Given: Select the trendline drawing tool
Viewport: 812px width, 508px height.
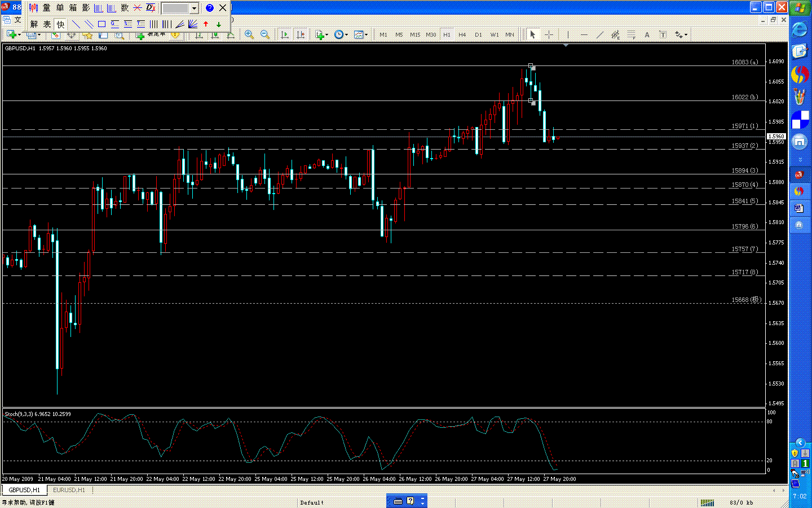Looking at the screenshot, I should tap(599, 34).
